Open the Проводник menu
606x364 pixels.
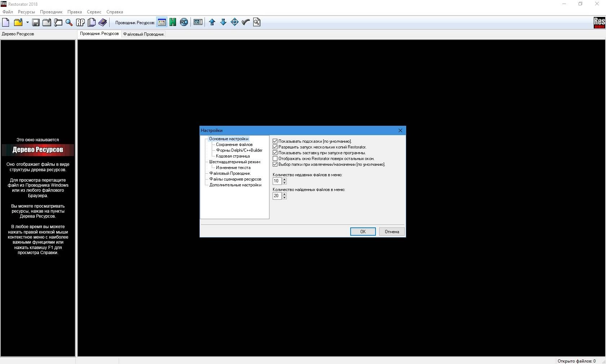point(51,12)
